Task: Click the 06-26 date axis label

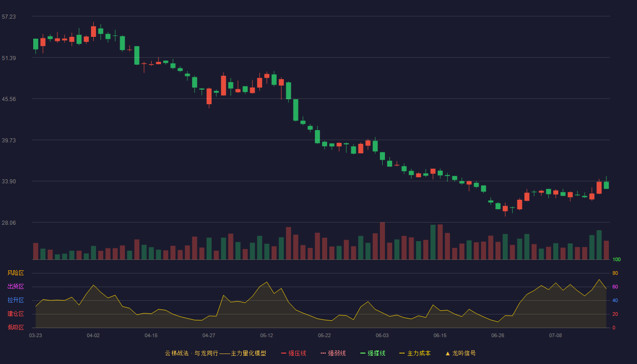Action: coord(498,335)
